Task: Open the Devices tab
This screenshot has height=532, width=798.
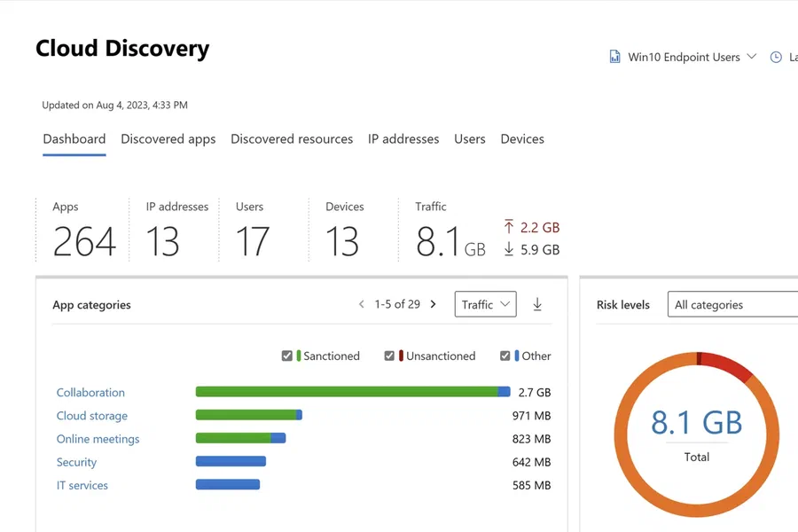Action: 522,139
